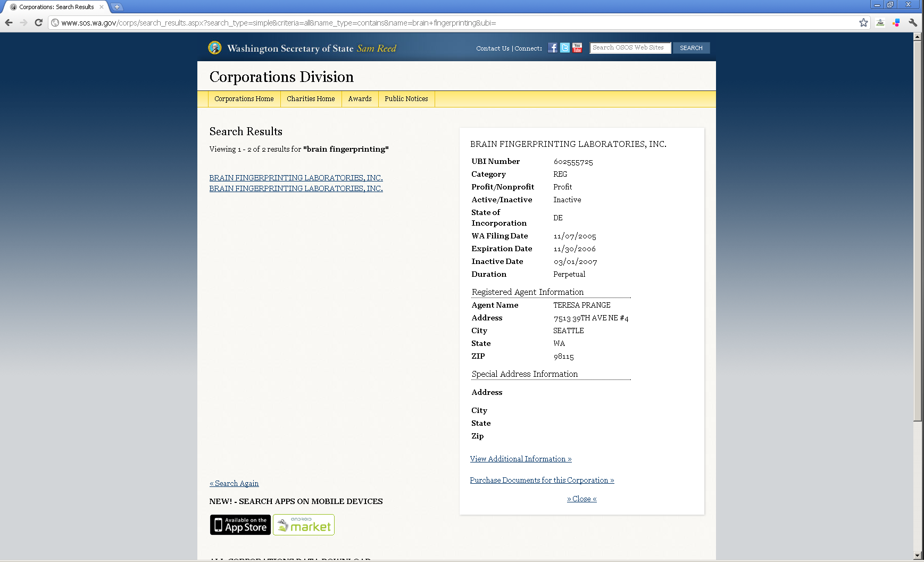The image size is (924, 562).
Task: Click the vertical scrollbar up arrow
Action: pyautogui.click(x=917, y=37)
